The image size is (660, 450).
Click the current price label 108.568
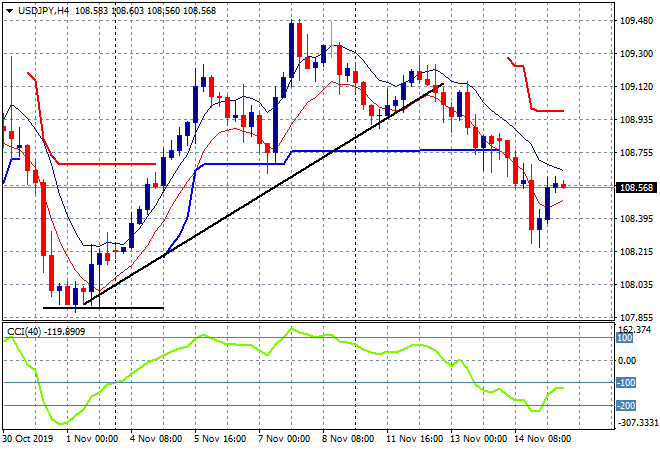[636, 187]
